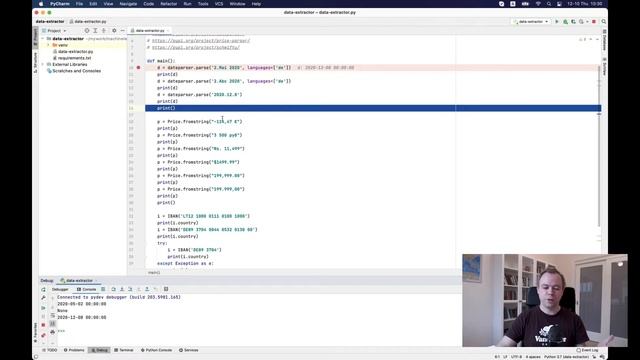Open the Terminal tool window
640x360 pixels.
pos(124,350)
